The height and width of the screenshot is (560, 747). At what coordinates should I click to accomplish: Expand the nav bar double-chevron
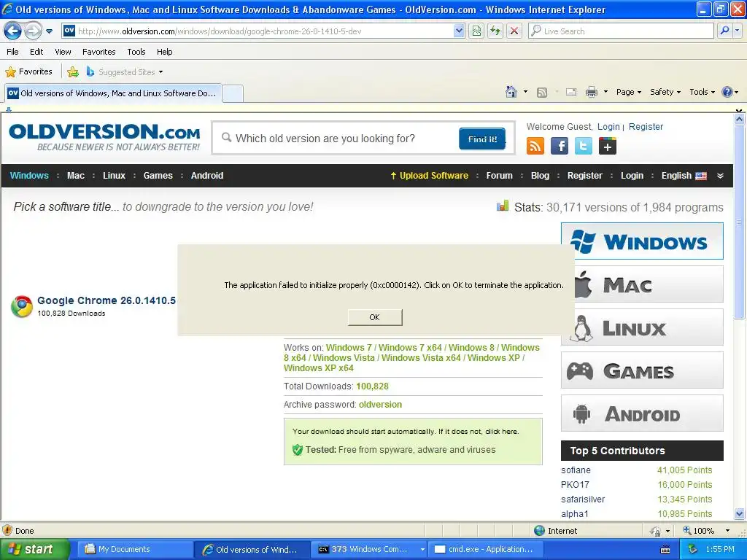point(720,176)
